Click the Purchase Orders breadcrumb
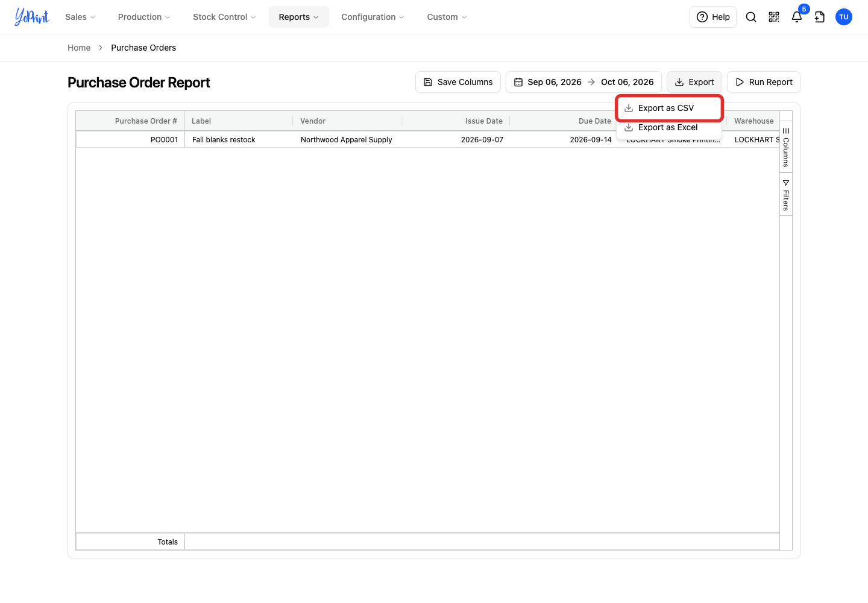The height and width of the screenshot is (603, 868). tap(143, 48)
